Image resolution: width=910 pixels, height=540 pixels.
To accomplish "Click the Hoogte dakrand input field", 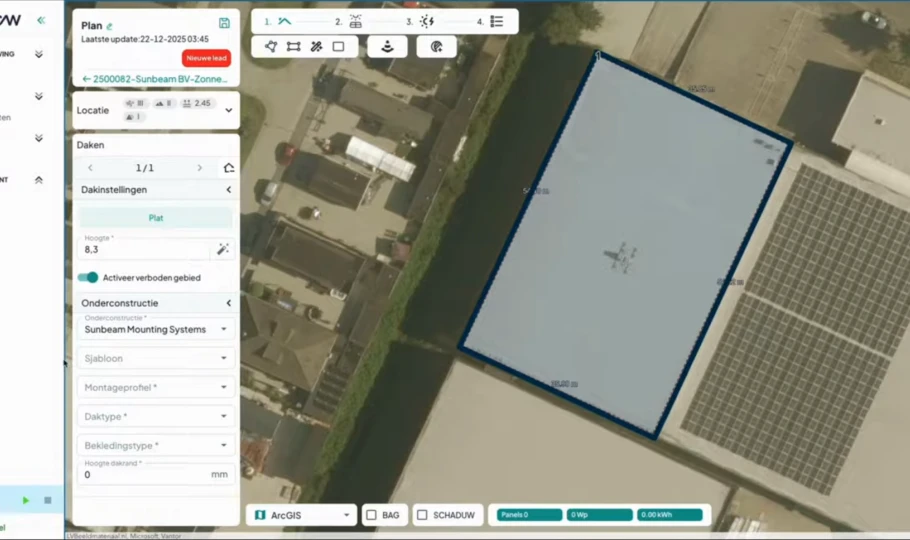I will tap(145, 474).
